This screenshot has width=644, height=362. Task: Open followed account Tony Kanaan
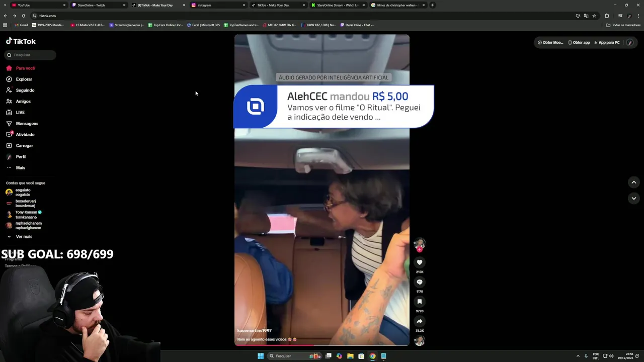(23, 214)
